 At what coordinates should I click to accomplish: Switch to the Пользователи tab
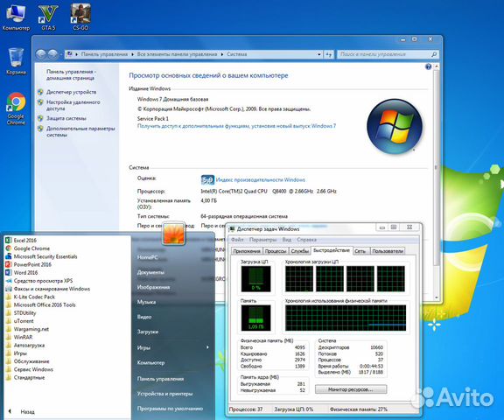[x=388, y=251]
